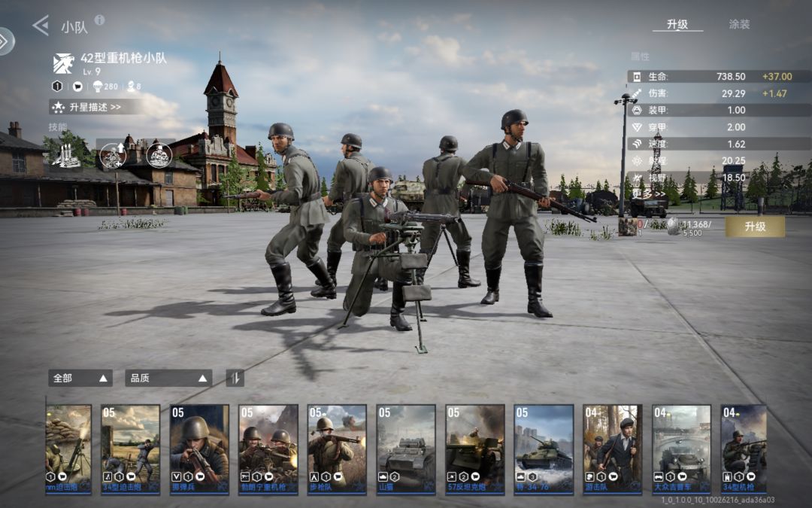Select the 掷弹兵 grenadier card
This screenshot has height=508, width=812.
point(199,449)
